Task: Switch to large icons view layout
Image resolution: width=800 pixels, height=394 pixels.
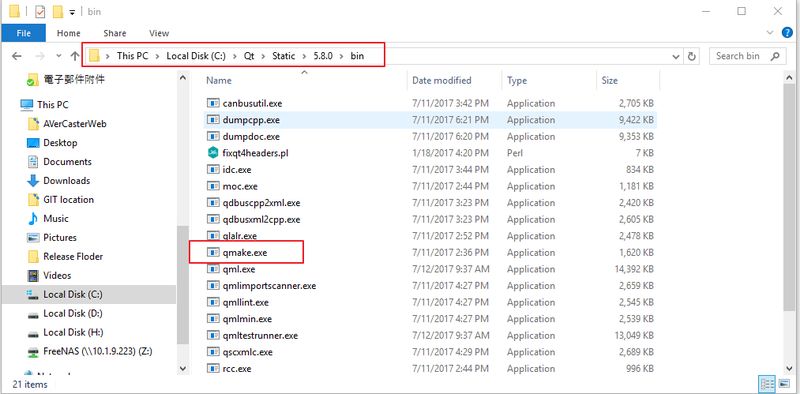Action: 785,384
